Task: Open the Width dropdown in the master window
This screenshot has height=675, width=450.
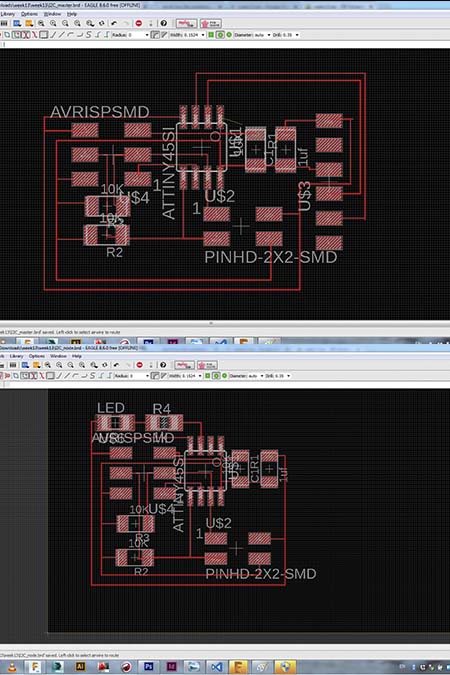Action: coord(203,35)
